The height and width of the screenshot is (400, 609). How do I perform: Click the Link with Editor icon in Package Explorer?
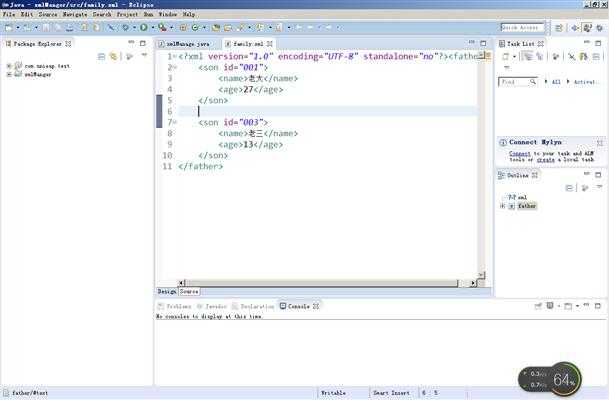point(113,57)
